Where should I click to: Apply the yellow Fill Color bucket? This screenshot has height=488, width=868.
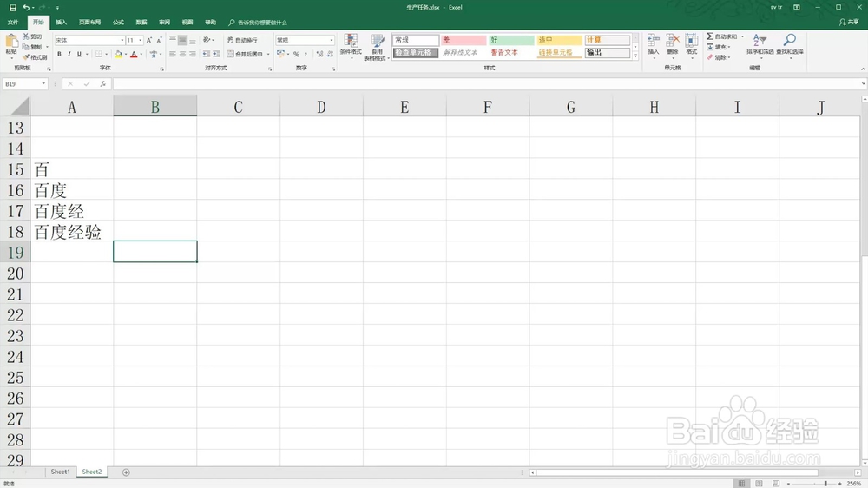(118, 55)
